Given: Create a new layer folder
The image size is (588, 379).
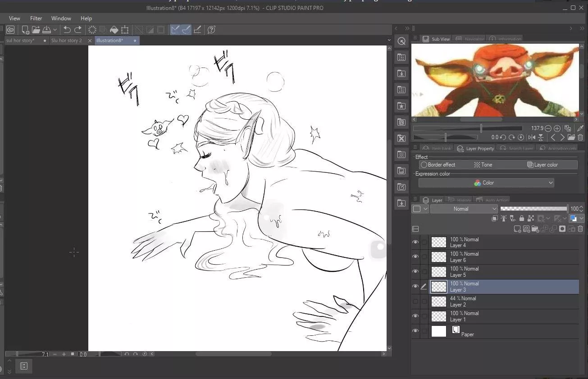Looking at the screenshot, I should pyautogui.click(x=535, y=229).
